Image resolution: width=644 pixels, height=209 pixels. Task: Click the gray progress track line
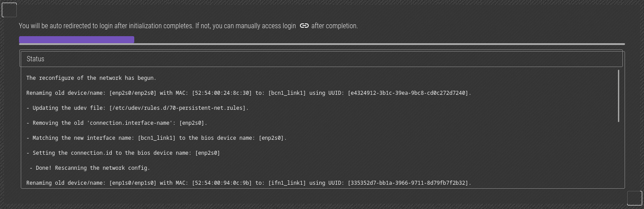pos(322,44)
